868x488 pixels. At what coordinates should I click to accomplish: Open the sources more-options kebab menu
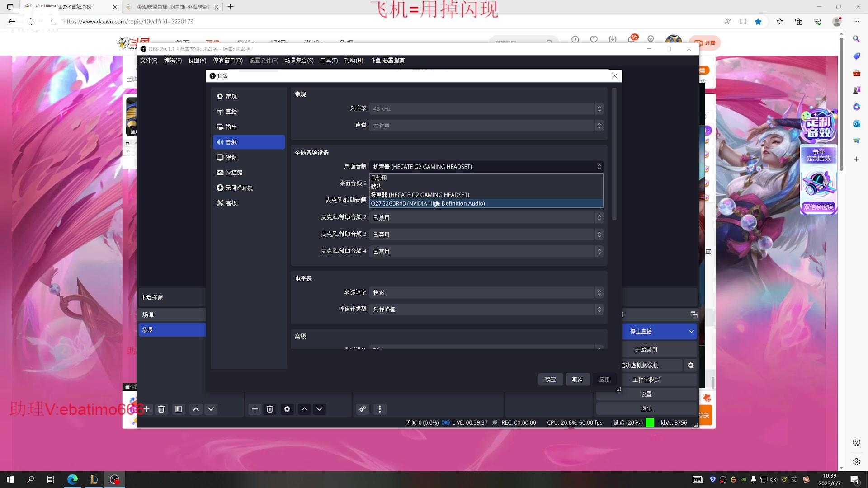coord(380,409)
